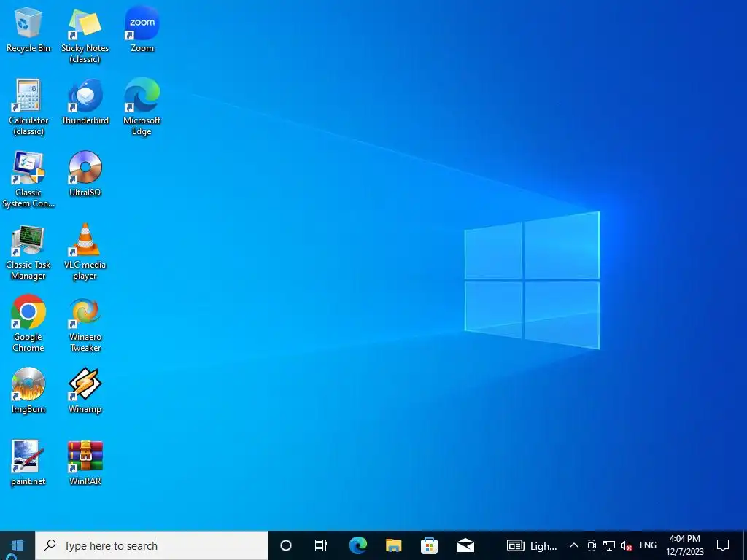Select Winaero Tweaker desktop icon
747x560 pixels.
[85, 324]
